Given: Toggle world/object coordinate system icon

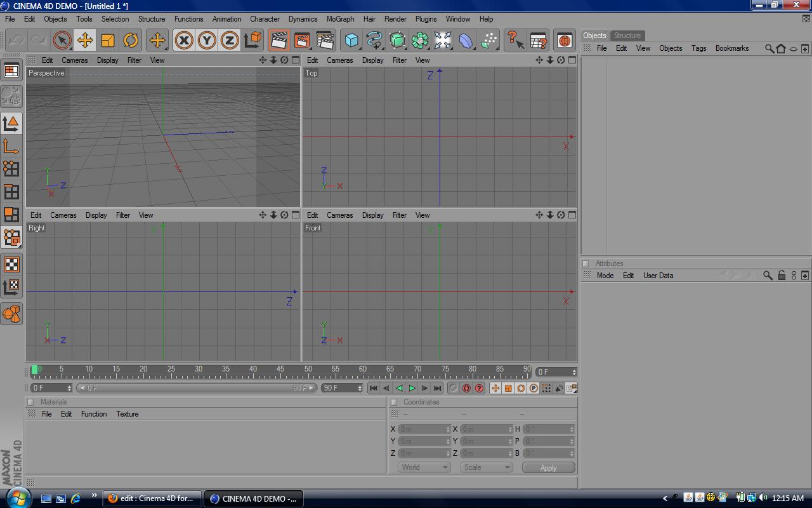Looking at the screenshot, I should [x=252, y=41].
